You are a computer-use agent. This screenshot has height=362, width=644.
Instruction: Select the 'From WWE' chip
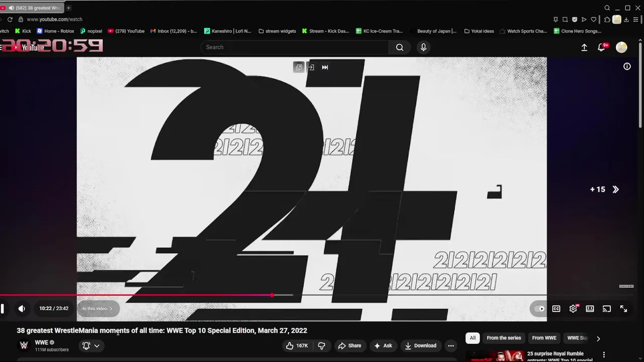544,338
